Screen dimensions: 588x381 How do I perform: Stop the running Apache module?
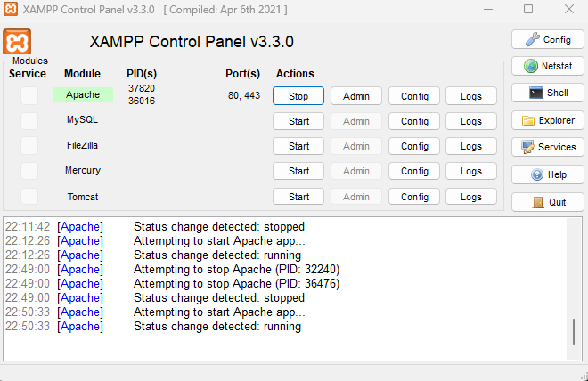[298, 96]
